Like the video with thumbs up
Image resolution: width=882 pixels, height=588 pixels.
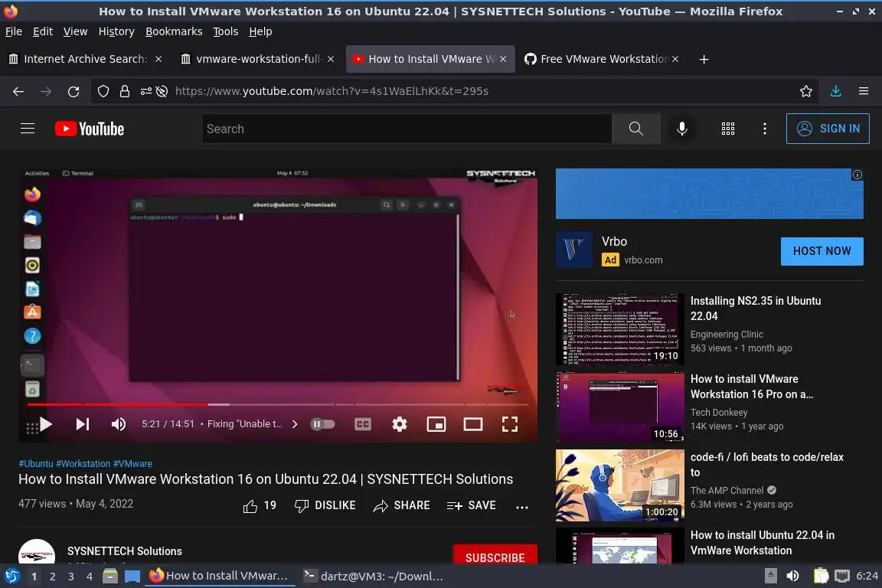click(x=260, y=506)
